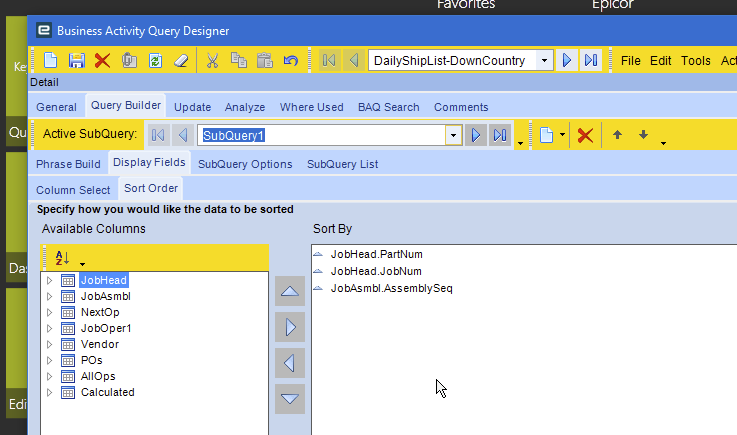Move subquery down with down arrow
Screen dimensions: 737x435
point(643,135)
